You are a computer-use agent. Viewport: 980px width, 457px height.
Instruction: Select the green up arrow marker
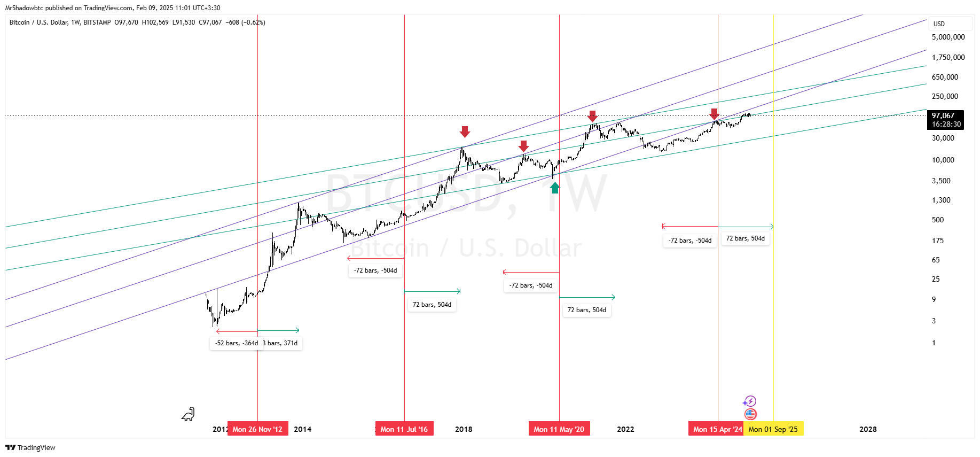(x=555, y=187)
